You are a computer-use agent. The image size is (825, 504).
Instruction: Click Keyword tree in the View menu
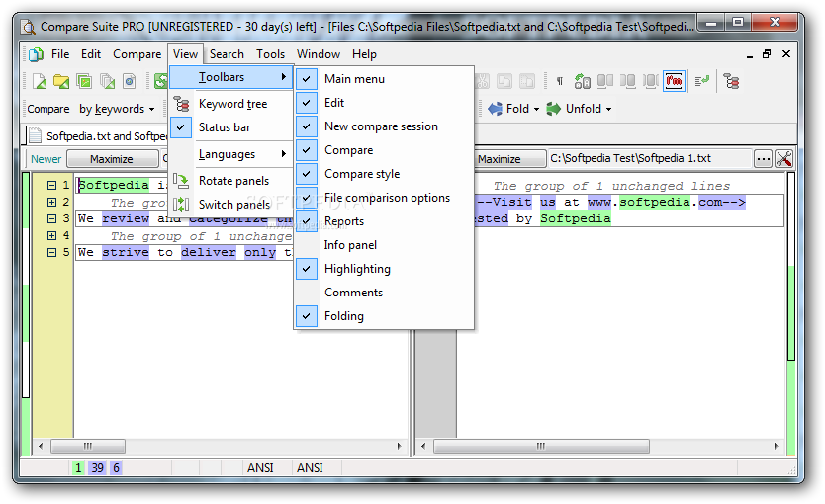[233, 104]
